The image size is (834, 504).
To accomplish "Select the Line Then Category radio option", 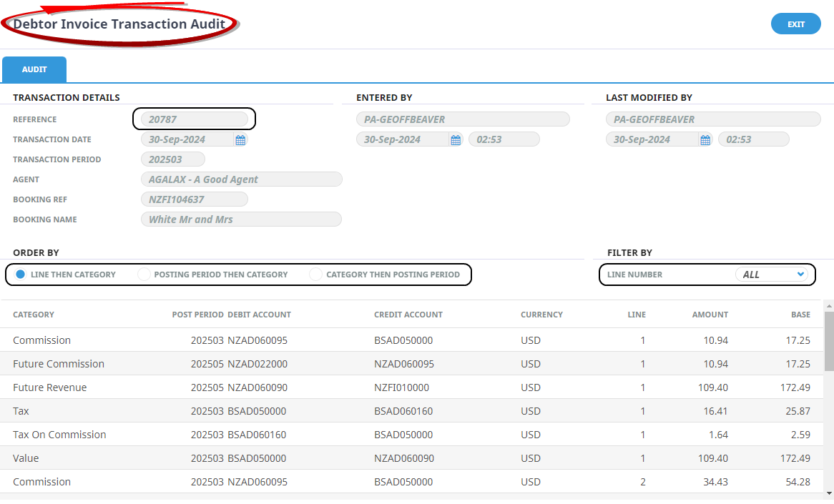I will [x=21, y=275].
